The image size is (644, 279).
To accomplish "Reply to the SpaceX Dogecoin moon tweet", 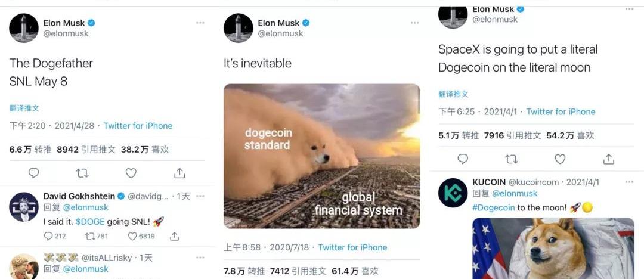I will point(463,159).
